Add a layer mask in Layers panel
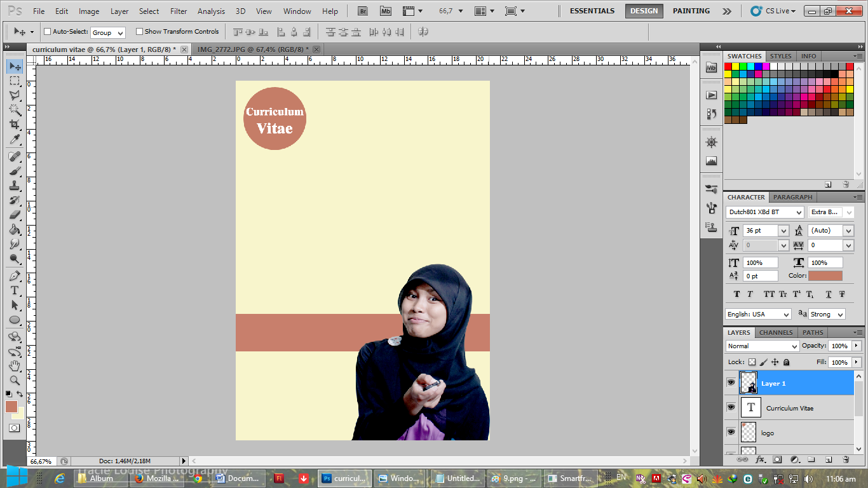 (x=776, y=459)
